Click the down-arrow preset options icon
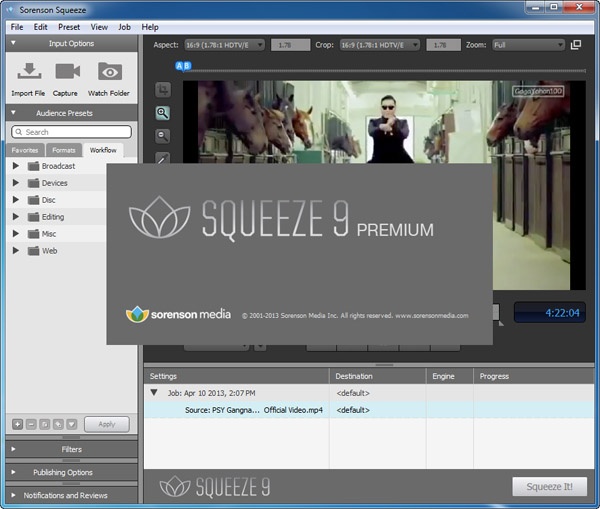The height and width of the screenshot is (509, 600). point(72,424)
